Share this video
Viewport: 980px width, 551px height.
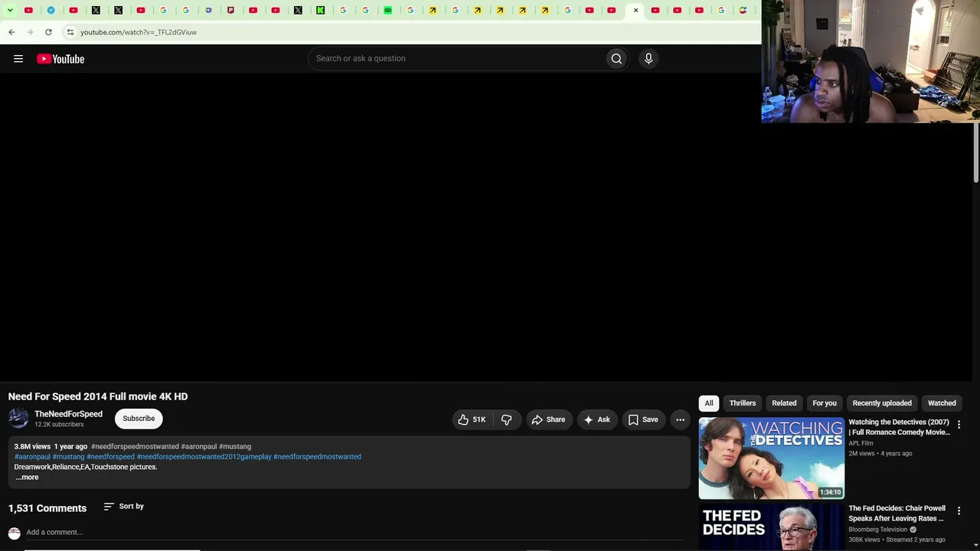click(548, 419)
